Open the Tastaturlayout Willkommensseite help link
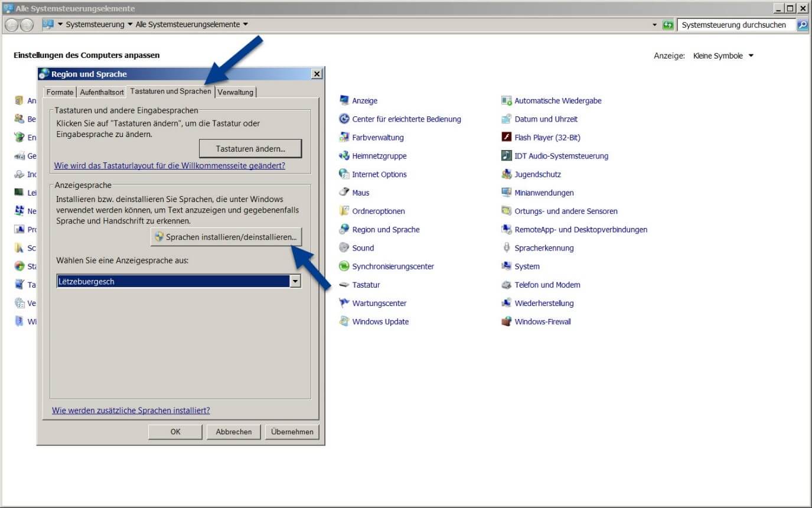This screenshot has height=508, width=812. (169, 166)
